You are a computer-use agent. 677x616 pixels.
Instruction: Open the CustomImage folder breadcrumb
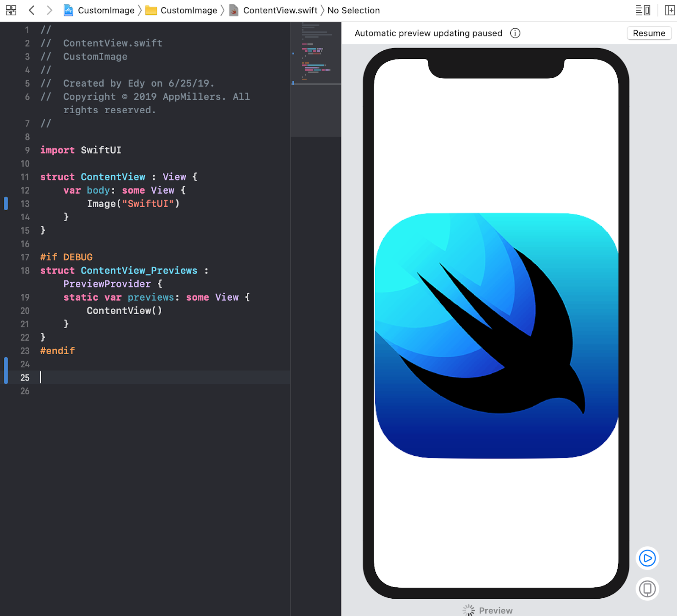click(181, 10)
